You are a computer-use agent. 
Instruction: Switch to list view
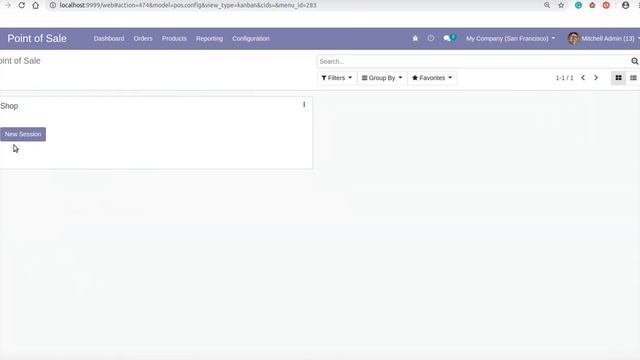(633, 78)
